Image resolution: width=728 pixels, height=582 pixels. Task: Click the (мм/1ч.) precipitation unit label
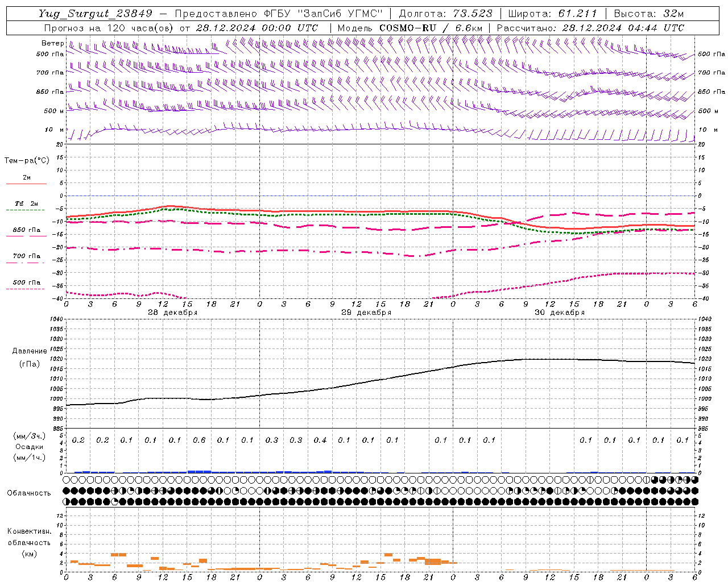point(30,458)
